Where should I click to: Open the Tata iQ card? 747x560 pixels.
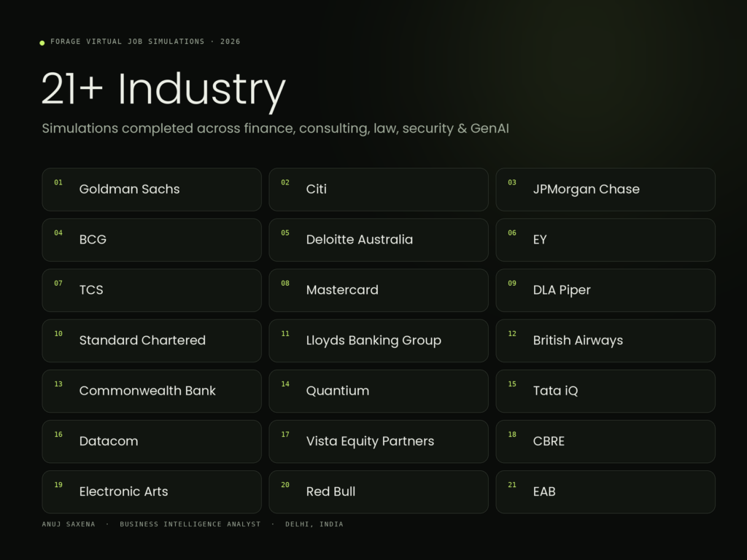[605, 392]
